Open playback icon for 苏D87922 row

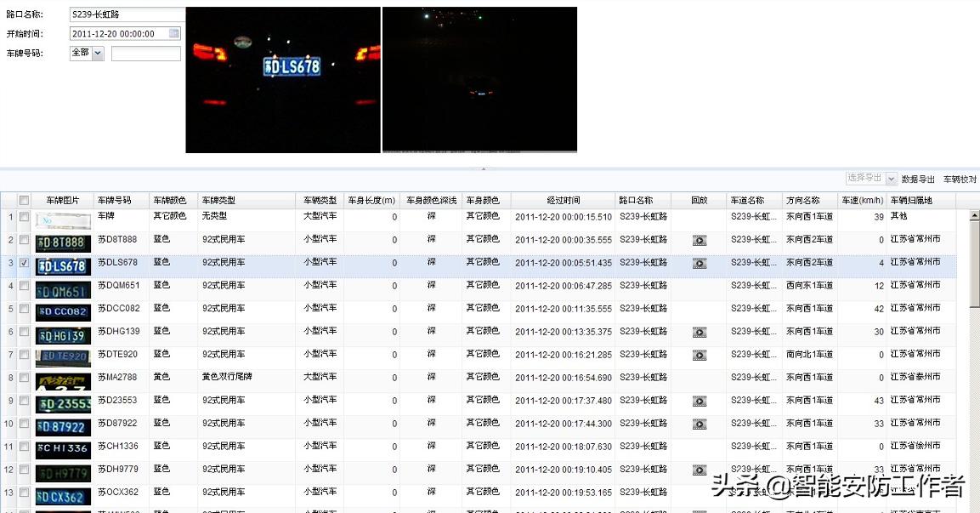pos(700,425)
